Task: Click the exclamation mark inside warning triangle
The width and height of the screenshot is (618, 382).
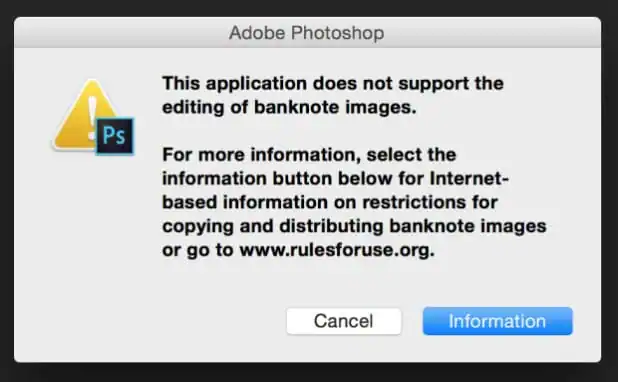Action: point(92,118)
